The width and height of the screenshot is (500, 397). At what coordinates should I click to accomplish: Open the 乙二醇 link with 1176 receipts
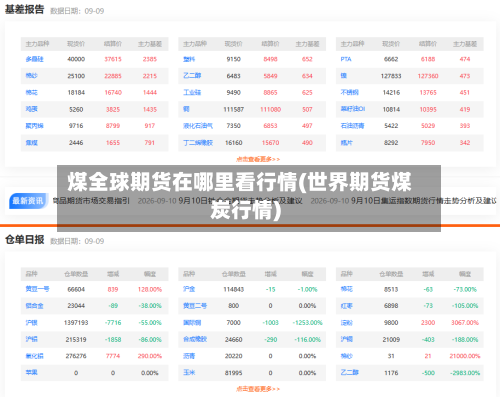[349, 373]
